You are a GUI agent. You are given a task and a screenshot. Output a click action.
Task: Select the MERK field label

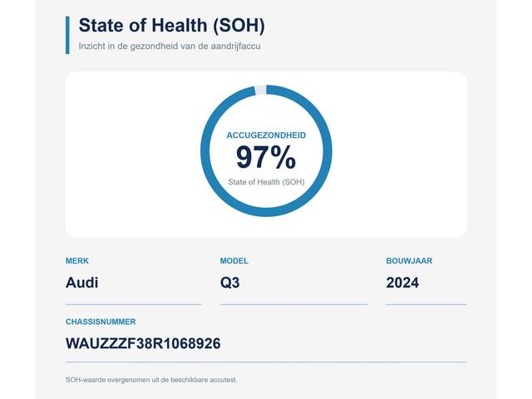[x=77, y=261]
